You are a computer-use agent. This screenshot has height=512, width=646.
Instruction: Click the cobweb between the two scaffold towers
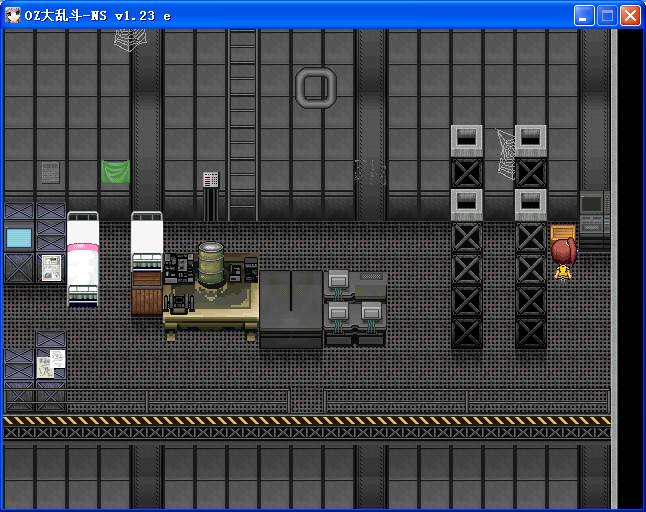click(x=506, y=154)
